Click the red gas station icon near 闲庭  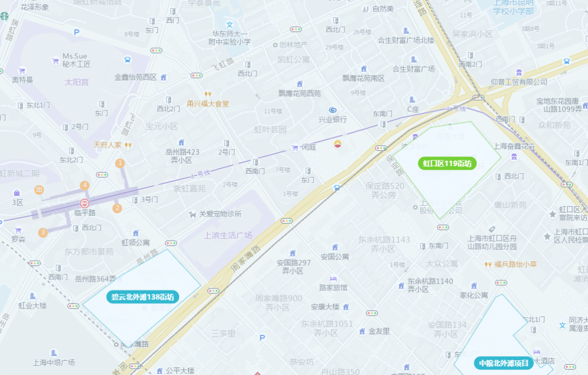tap(338, 144)
